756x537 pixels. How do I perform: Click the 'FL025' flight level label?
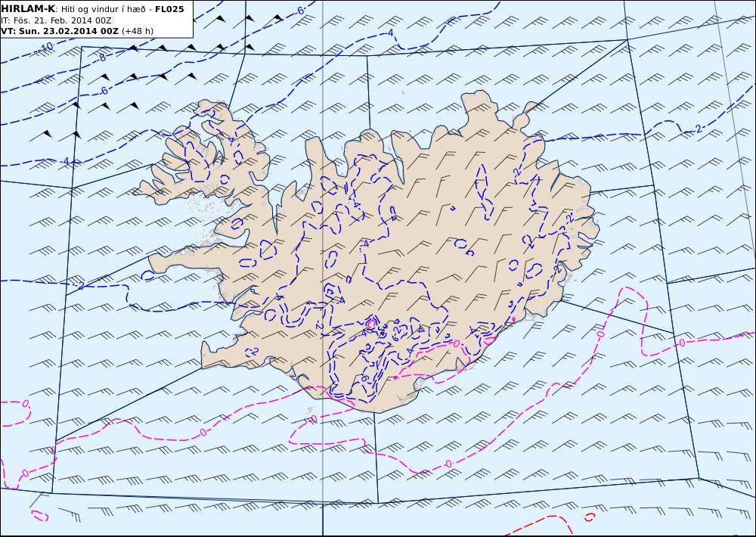pos(169,8)
